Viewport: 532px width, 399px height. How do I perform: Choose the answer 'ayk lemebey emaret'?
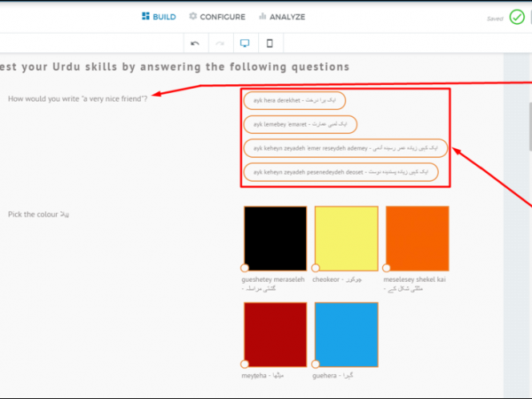tap(300, 125)
